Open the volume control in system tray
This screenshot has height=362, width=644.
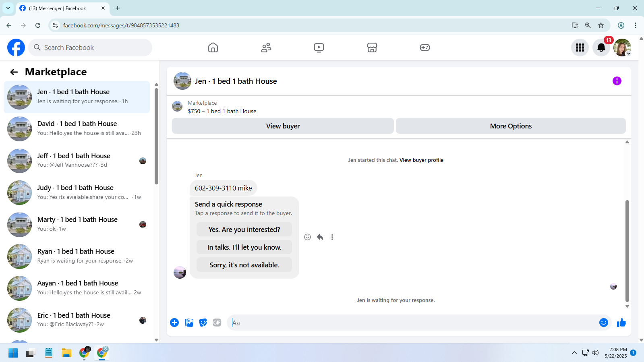596,353
